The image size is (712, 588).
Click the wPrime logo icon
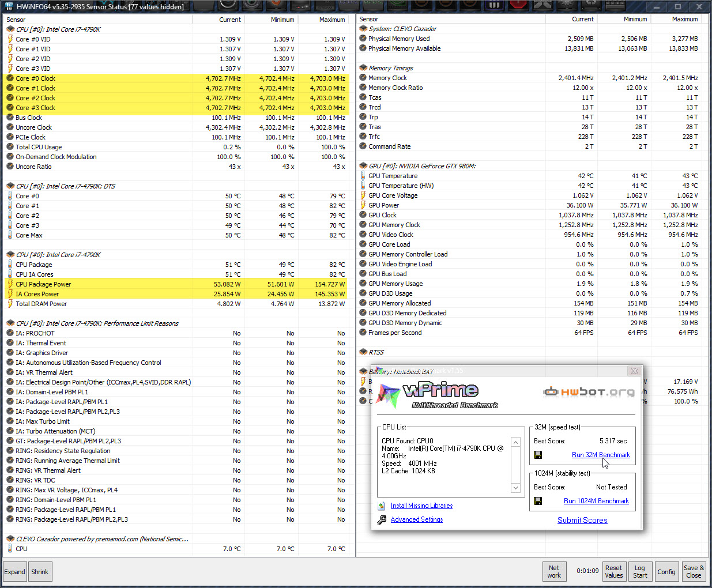[389, 395]
